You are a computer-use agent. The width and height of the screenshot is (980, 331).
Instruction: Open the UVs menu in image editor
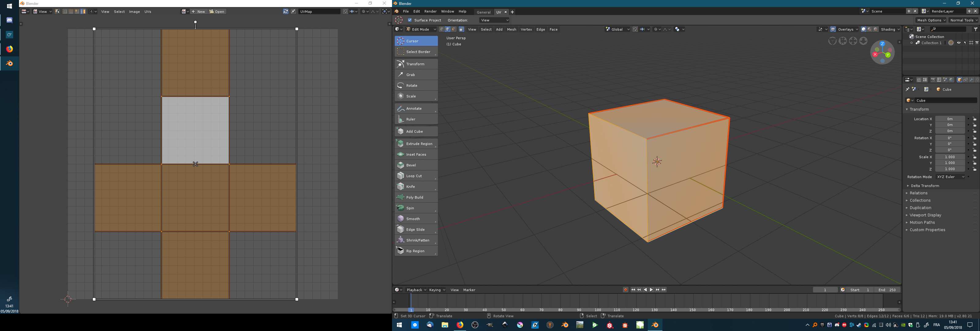(x=148, y=12)
